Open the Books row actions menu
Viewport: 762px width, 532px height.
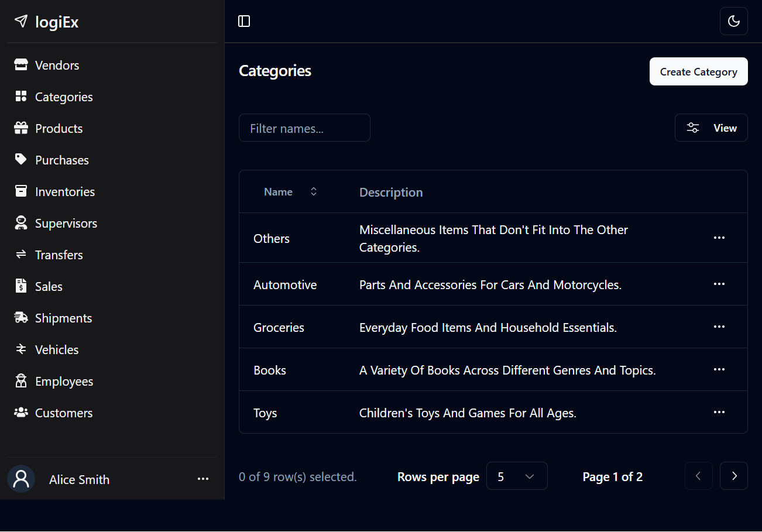point(719,369)
